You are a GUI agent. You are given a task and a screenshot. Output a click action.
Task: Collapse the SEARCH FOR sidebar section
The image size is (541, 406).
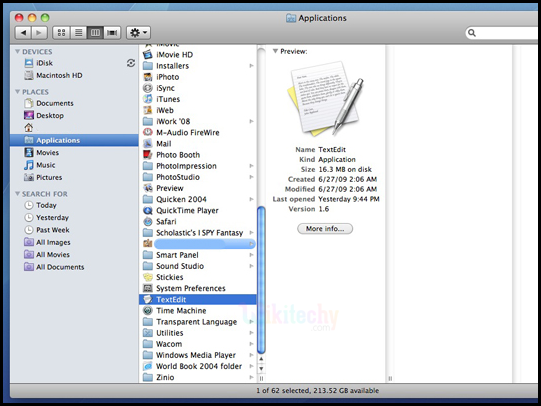pyautogui.click(x=17, y=194)
